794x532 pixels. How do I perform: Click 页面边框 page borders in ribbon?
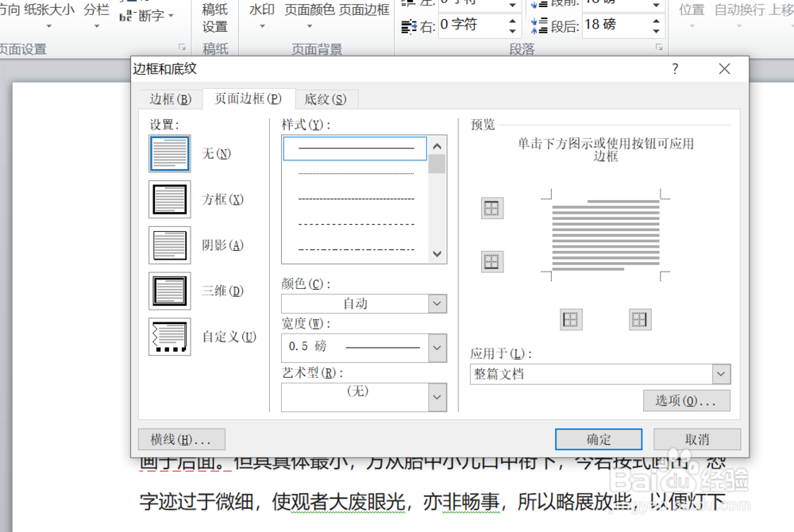pos(364,10)
